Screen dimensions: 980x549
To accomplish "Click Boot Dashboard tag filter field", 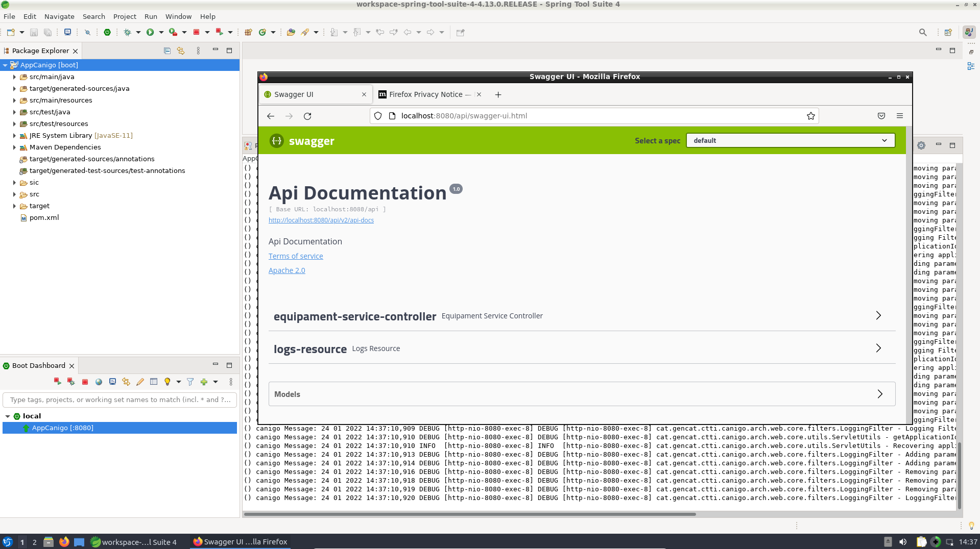I will click(x=120, y=400).
